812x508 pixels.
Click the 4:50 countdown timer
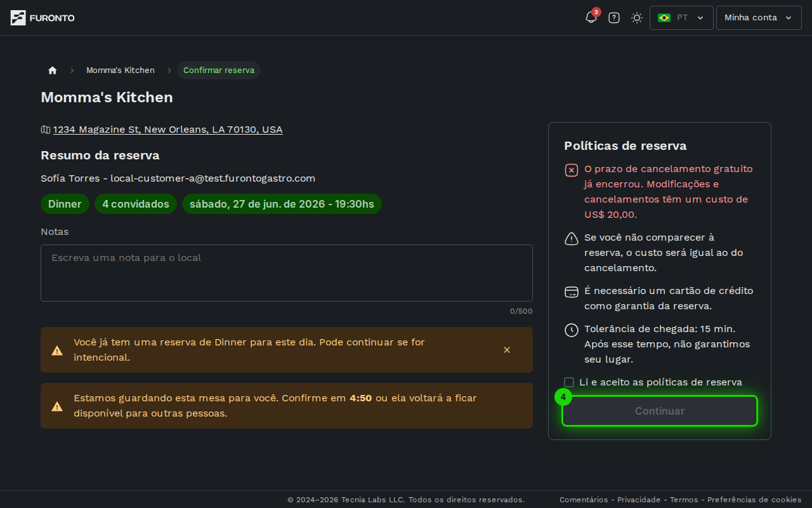[x=361, y=398]
